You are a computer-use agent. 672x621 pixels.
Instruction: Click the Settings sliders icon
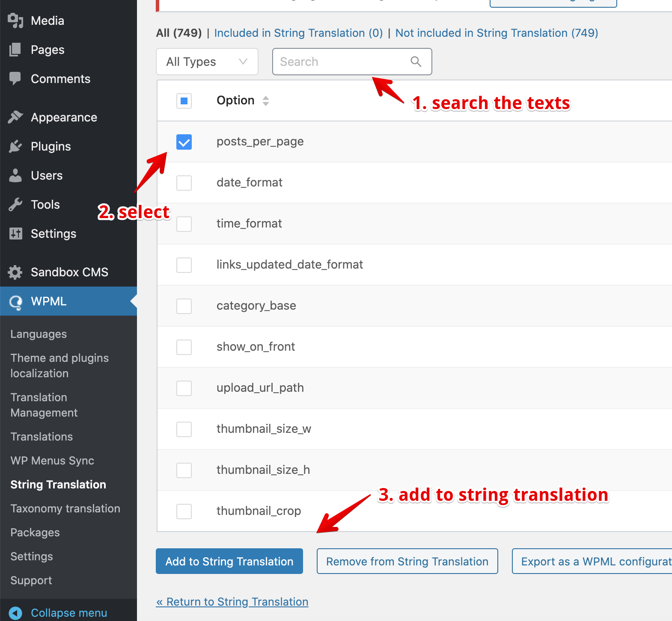tap(15, 234)
